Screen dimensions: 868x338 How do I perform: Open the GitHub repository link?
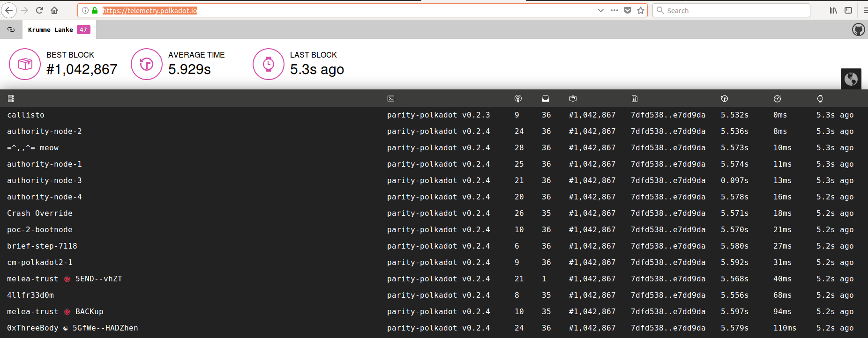(858, 29)
